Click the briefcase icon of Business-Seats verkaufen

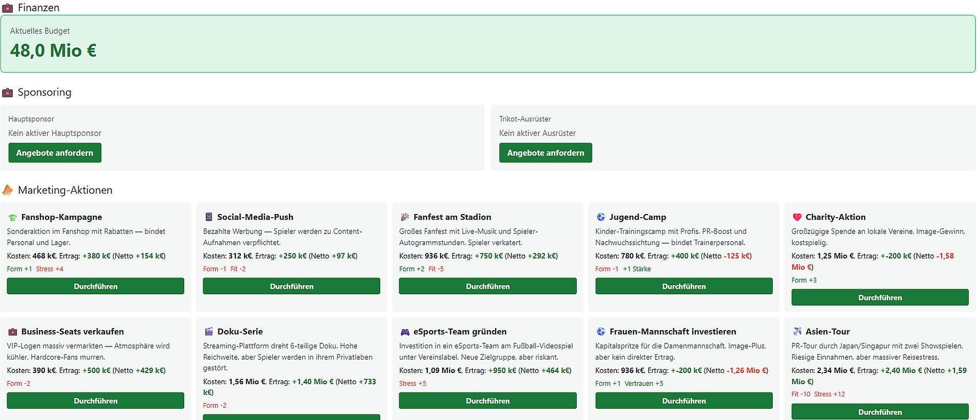point(12,332)
